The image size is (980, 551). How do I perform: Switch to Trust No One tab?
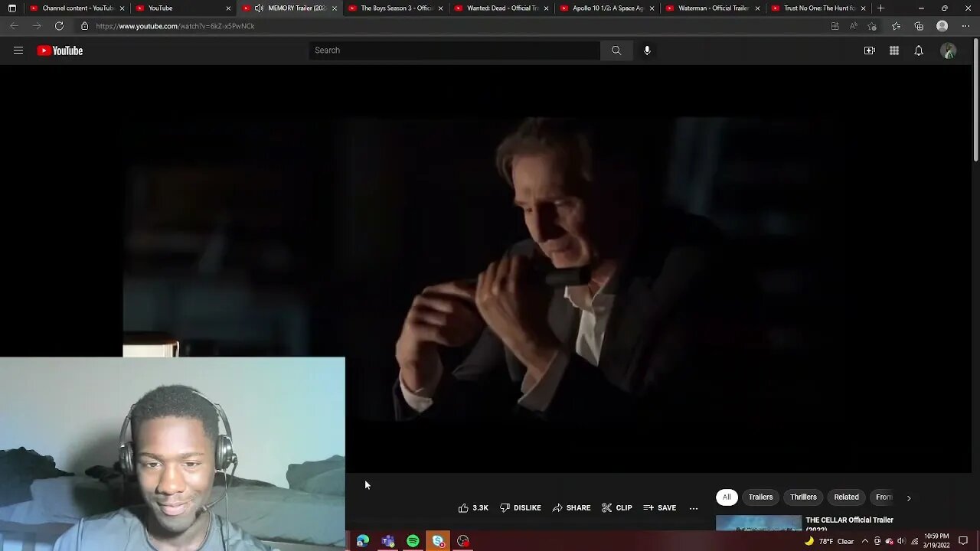pyautogui.click(x=818, y=8)
